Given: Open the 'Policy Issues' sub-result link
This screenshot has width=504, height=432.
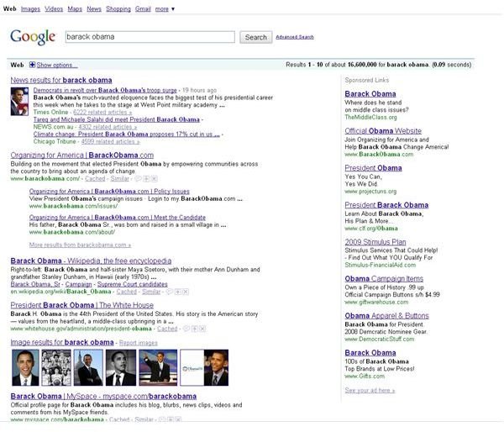Looking at the screenshot, I should pos(109,192).
